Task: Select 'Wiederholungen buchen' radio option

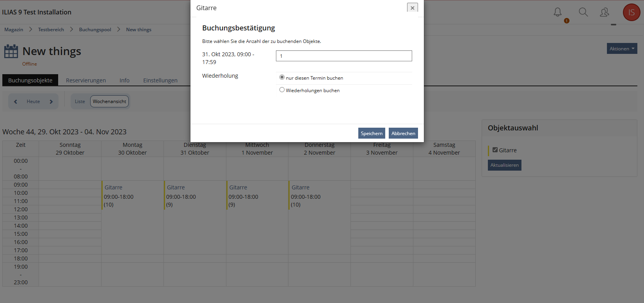Action: click(x=282, y=90)
